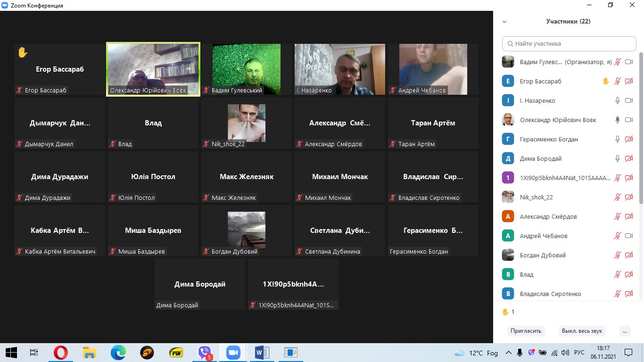
Task: Select the Светлана Дубинина video tile
Action: [340, 230]
